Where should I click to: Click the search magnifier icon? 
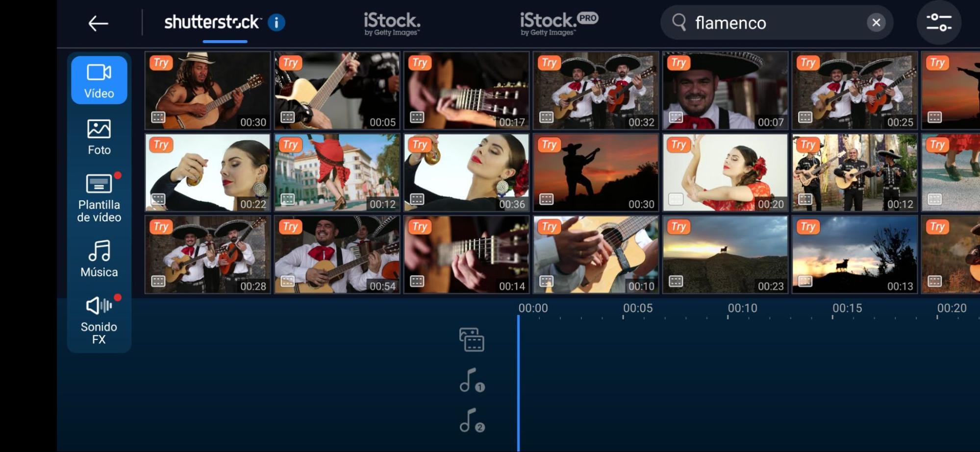[679, 22]
